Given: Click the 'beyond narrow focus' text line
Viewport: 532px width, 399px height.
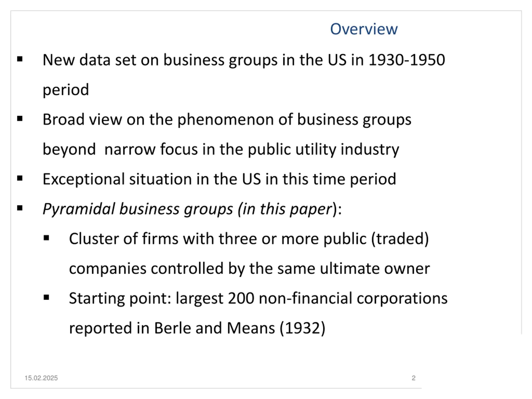Looking at the screenshot, I should pyautogui.click(x=221, y=149).
